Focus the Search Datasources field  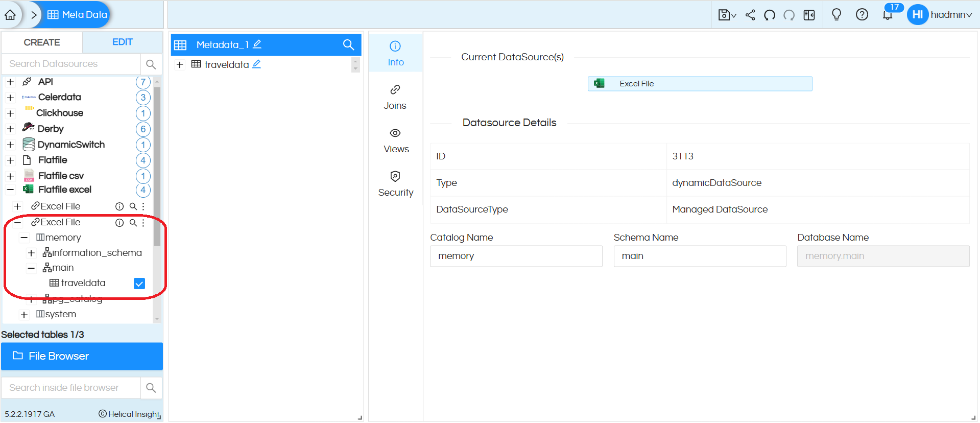(71, 64)
